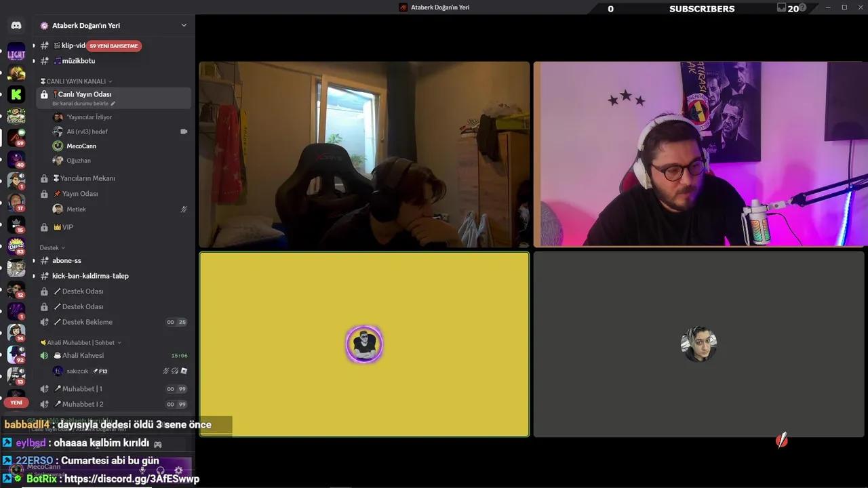Click Oğuzhan's avatar in voice channel list
Viewport: 868px width, 488px height.
pyautogui.click(x=58, y=161)
